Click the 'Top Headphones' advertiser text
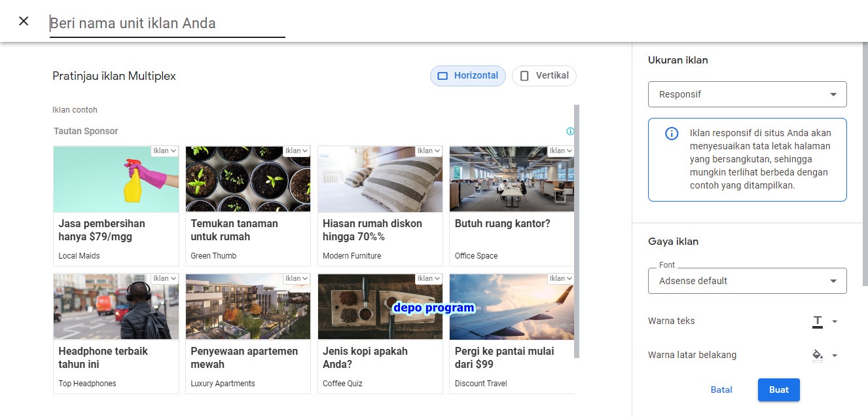868x417 pixels. [x=87, y=384]
